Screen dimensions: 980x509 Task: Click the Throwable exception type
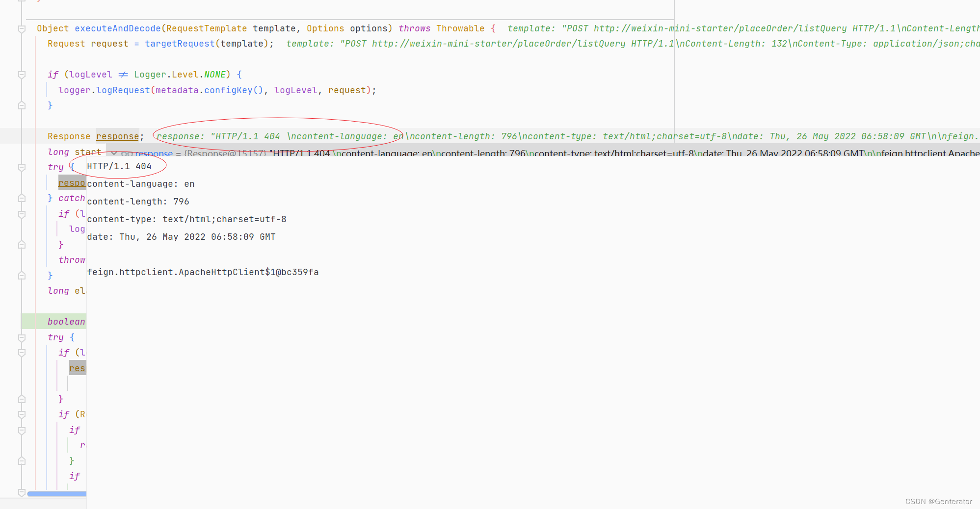(x=460, y=28)
